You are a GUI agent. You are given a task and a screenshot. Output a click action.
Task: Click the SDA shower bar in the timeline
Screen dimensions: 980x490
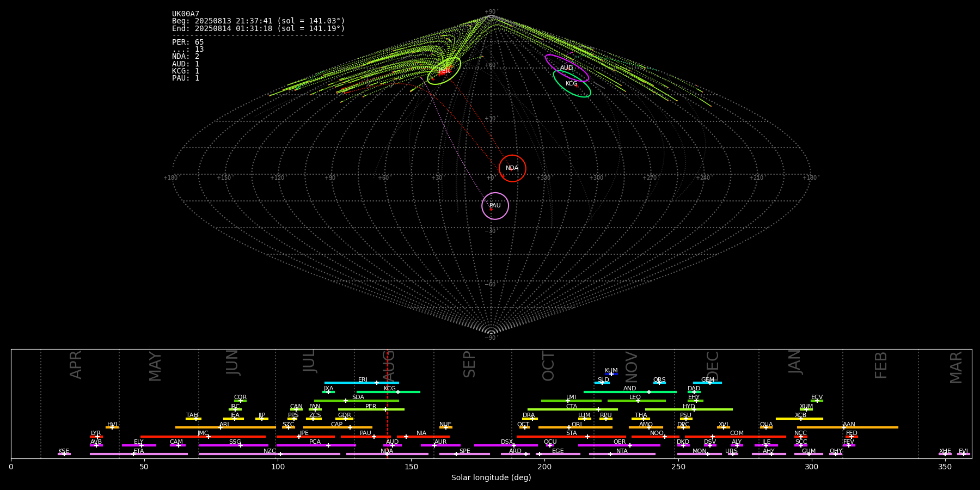pyautogui.click(x=357, y=401)
